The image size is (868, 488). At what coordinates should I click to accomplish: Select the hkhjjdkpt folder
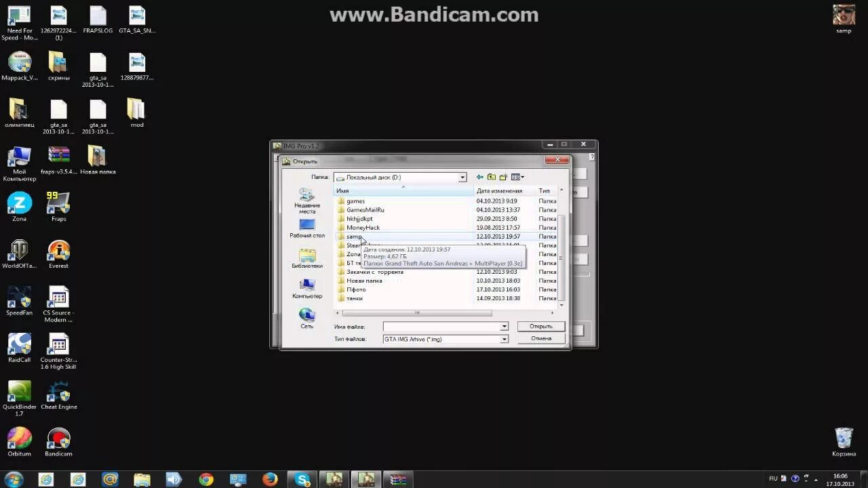359,219
